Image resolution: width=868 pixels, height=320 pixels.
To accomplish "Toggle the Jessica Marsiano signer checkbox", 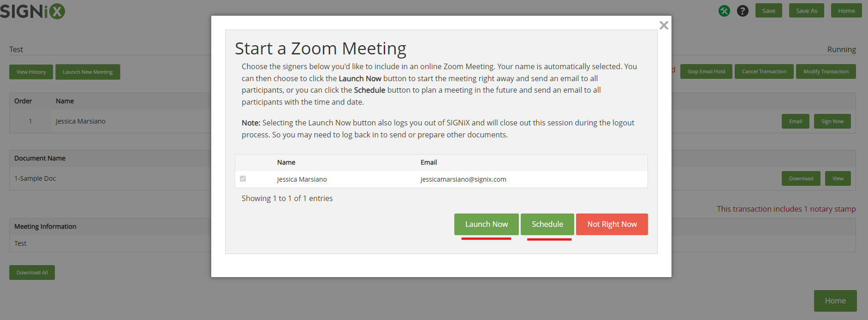I will click(x=243, y=178).
